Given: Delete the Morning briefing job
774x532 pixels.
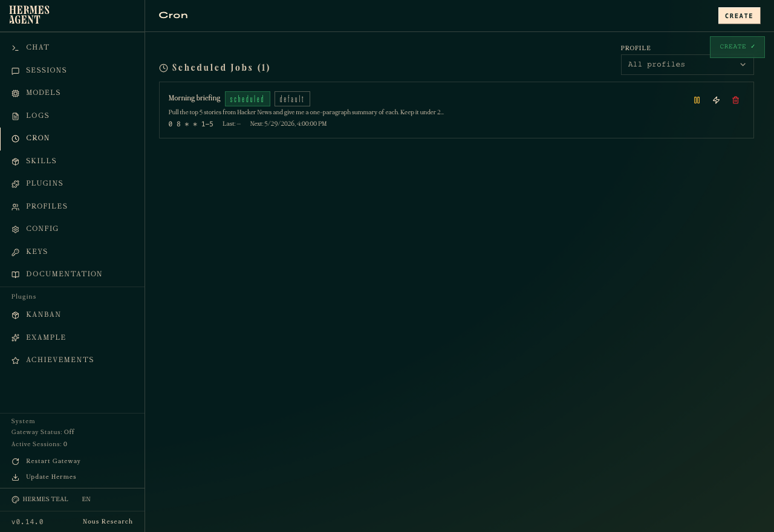Looking at the screenshot, I should click(735, 100).
